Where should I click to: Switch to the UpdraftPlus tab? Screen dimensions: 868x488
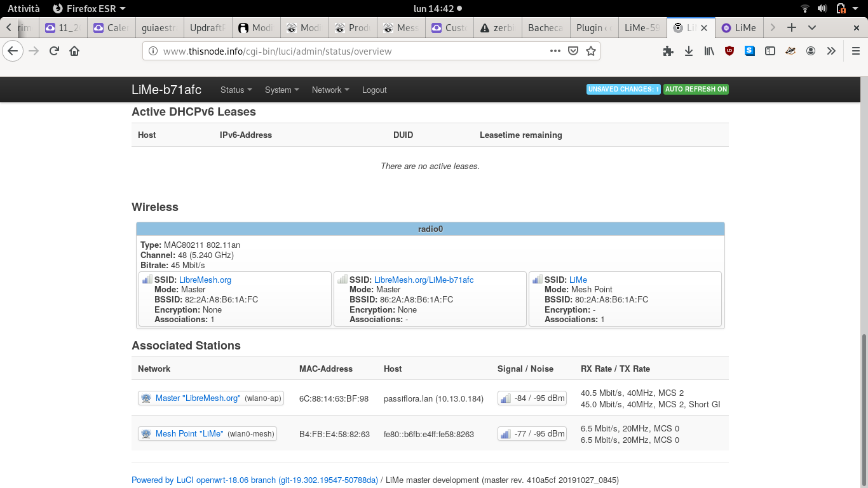208,28
